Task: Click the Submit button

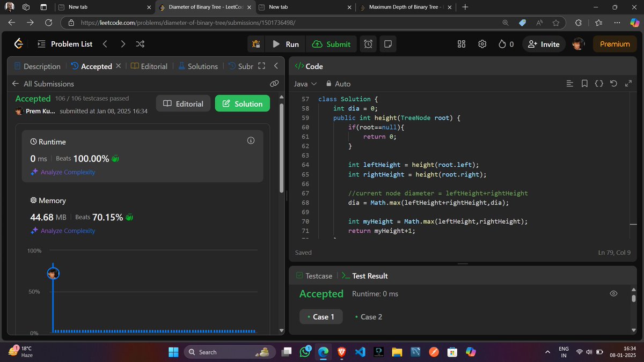Action: [331, 44]
